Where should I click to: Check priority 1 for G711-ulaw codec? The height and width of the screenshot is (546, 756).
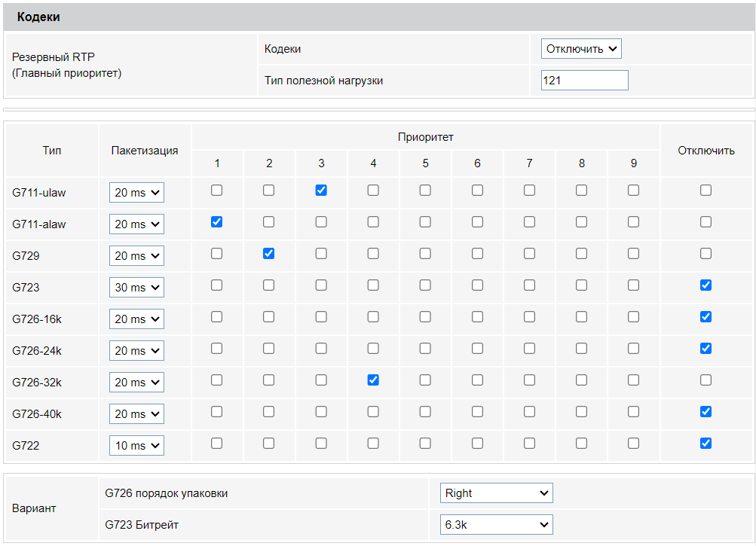point(217,191)
